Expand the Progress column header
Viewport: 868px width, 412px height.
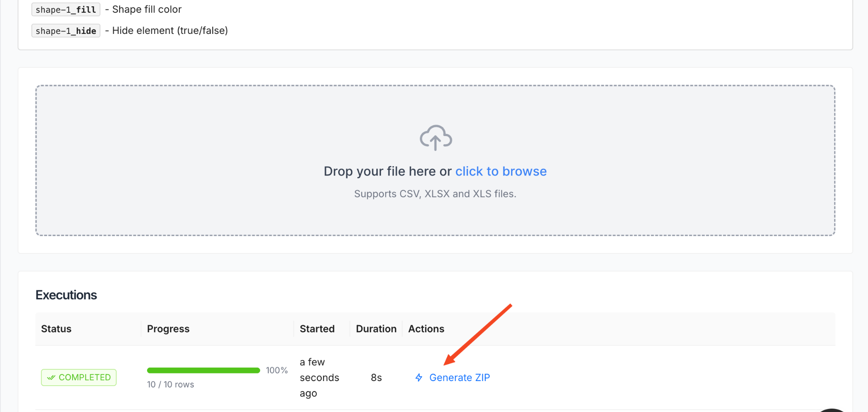[168, 328]
